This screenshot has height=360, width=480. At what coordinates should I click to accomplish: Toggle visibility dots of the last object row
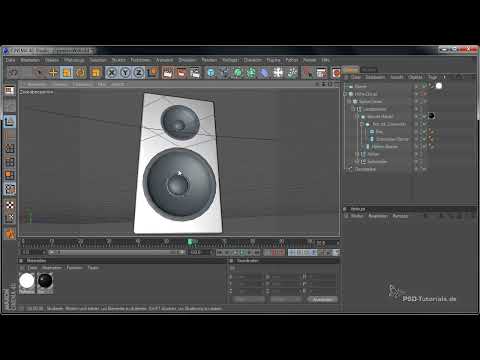pyautogui.click(x=416, y=169)
